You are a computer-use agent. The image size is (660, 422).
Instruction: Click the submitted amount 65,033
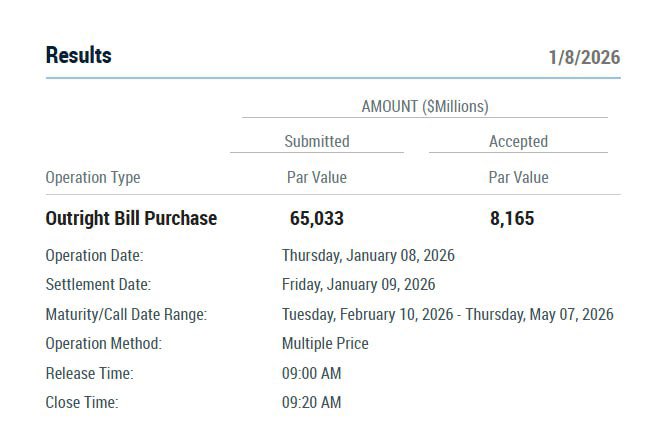pyautogui.click(x=316, y=218)
